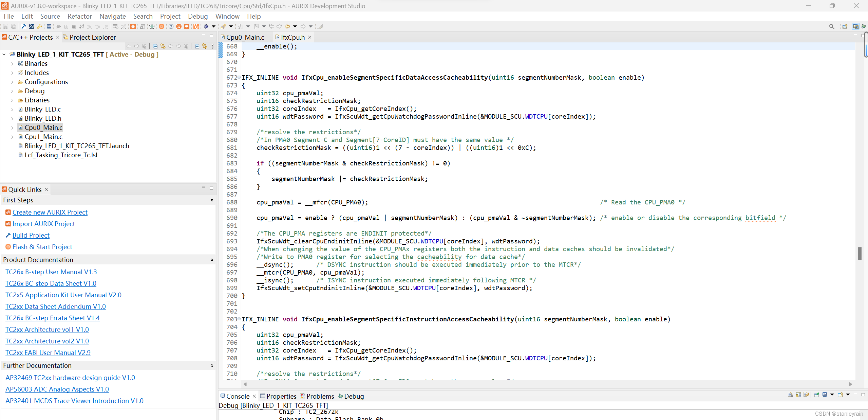Switch to the Cpu0_Main.c editor tab
The width and height of the screenshot is (868, 420).
[245, 37]
